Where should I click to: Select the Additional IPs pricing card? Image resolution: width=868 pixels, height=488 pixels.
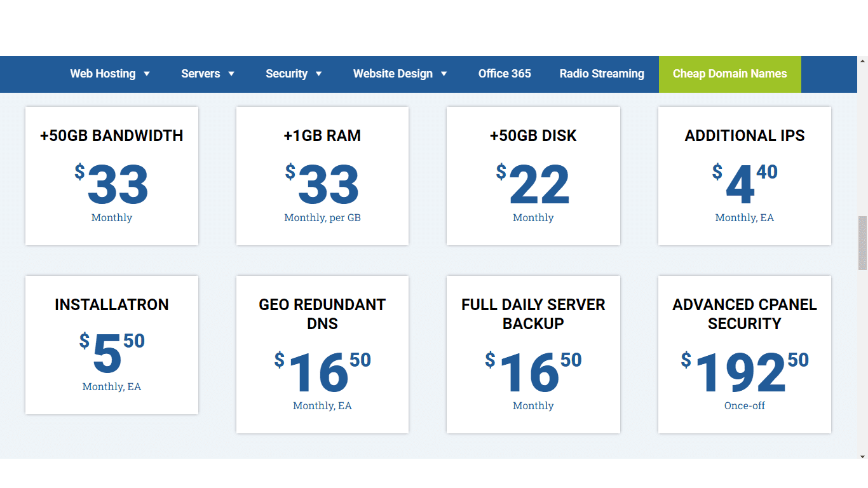point(744,176)
